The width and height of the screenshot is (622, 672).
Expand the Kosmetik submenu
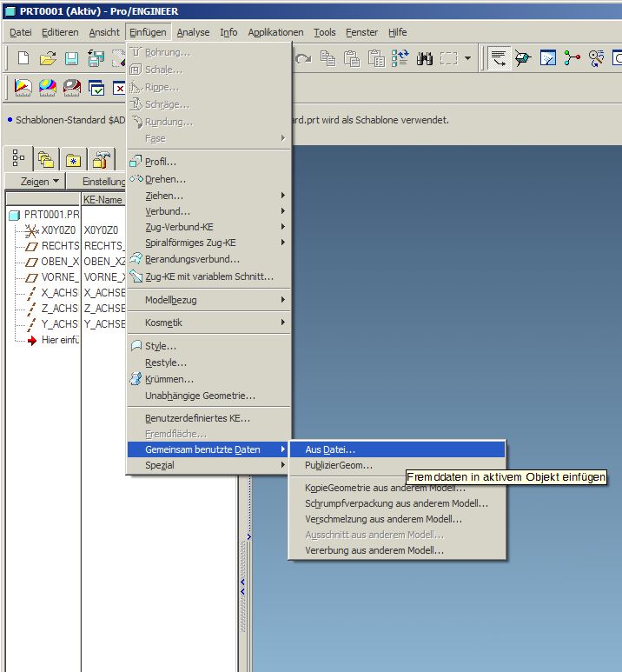pos(208,323)
